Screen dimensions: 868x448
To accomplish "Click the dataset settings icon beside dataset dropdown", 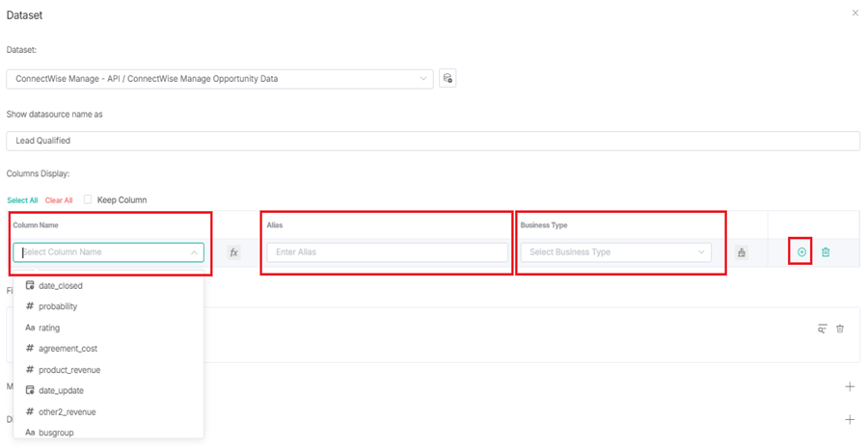I will click(448, 79).
